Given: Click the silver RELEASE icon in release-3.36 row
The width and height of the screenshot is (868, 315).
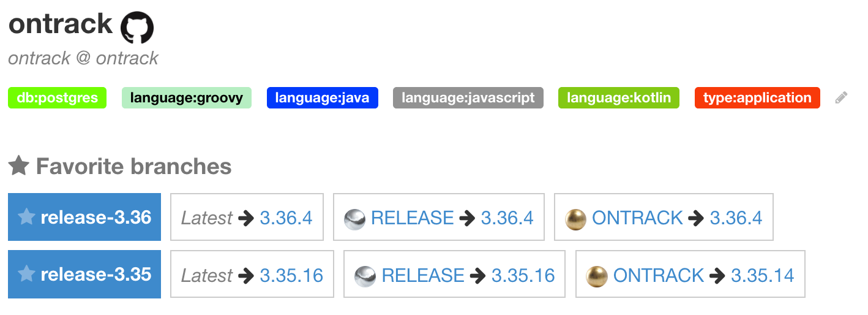Looking at the screenshot, I should (354, 218).
